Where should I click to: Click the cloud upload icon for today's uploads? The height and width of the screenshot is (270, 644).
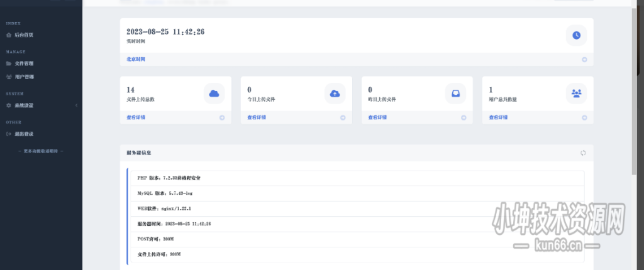[335, 94]
